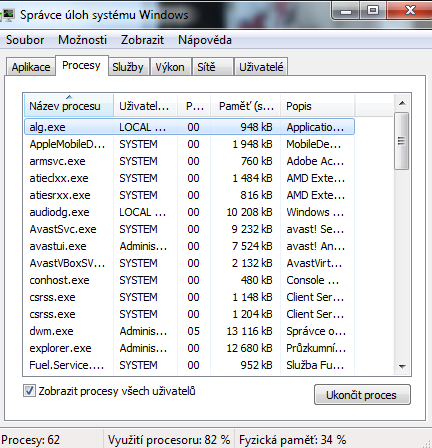This screenshot has width=432, height=448.
Task: Click the Task Manager title bar icon
Action: point(7,15)
